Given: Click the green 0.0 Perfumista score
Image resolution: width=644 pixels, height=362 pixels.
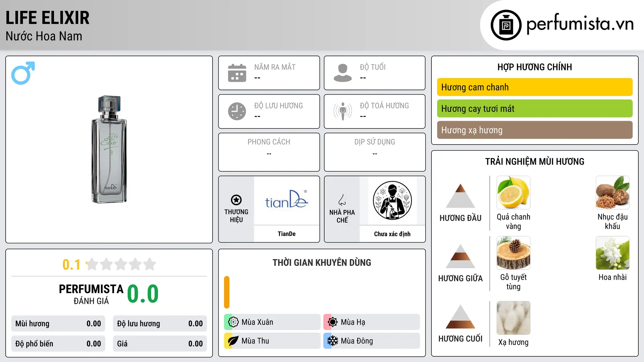Looking at the screenshot, I should tap(143, 294).
